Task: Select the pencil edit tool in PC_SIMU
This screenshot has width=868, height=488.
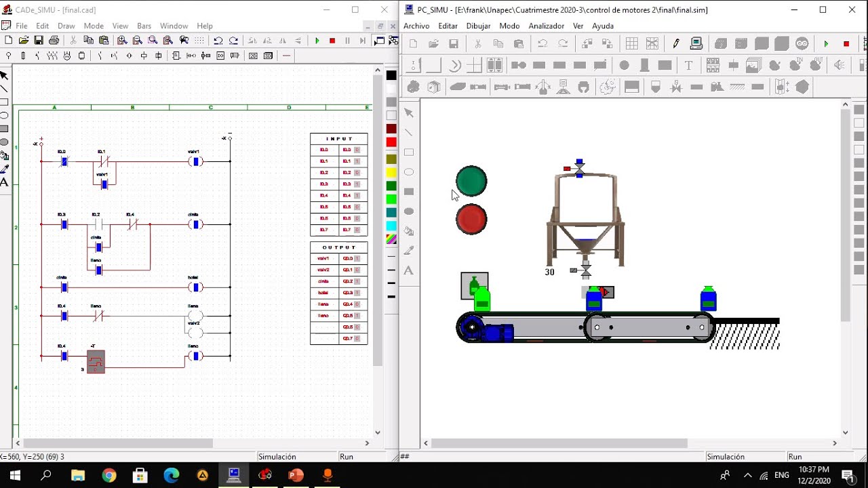Action: pyautogui.click(x=676, y=44)
